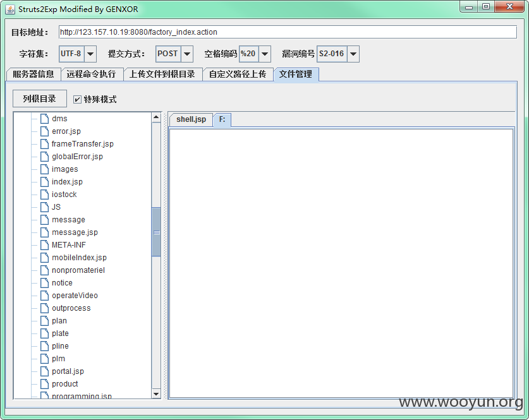Select the product entry name

(64, 384)
